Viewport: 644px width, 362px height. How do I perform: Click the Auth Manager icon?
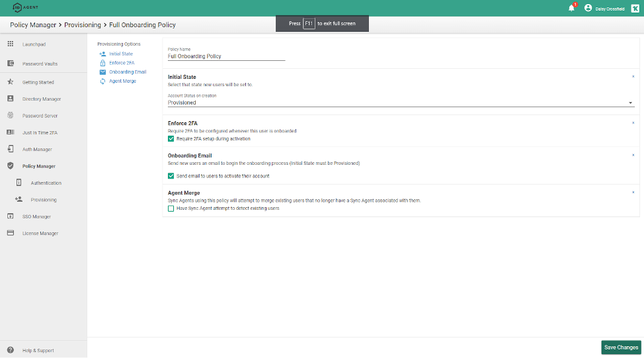[x=11, y=149]
